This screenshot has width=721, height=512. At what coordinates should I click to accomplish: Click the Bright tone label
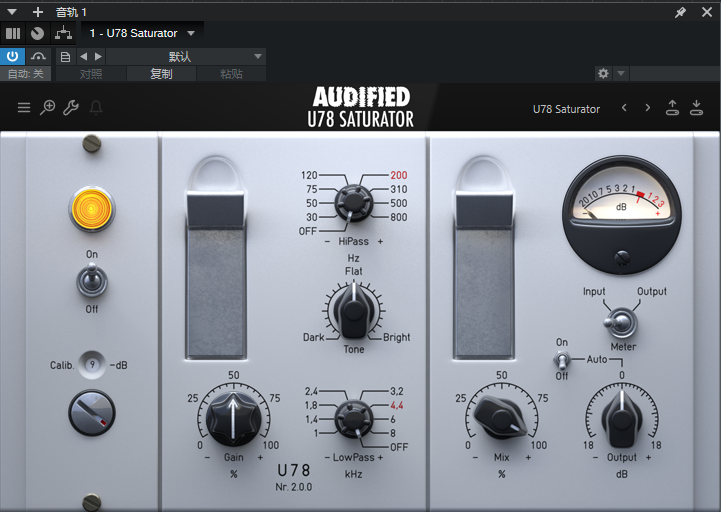point(396,337)
